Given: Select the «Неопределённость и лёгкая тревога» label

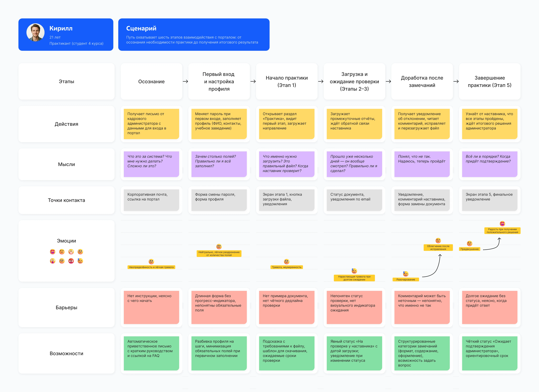Looking at the screenshot, I should click(x=151, y=267).
